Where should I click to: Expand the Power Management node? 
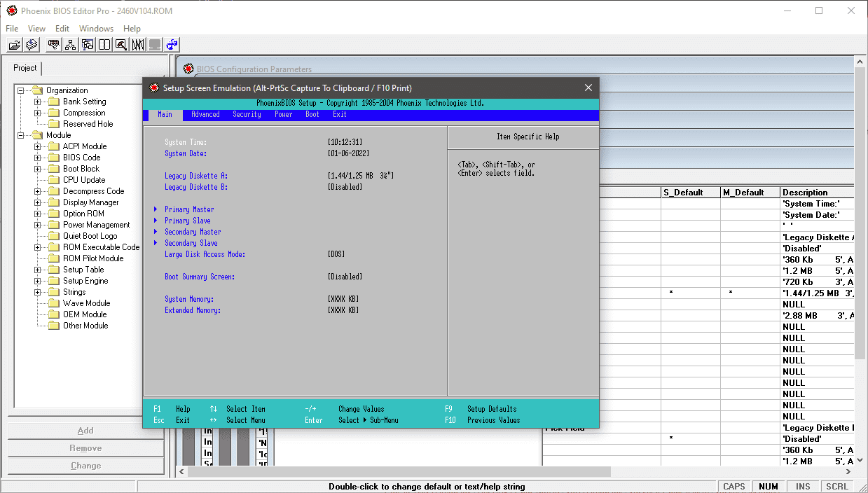pos(38,225)
